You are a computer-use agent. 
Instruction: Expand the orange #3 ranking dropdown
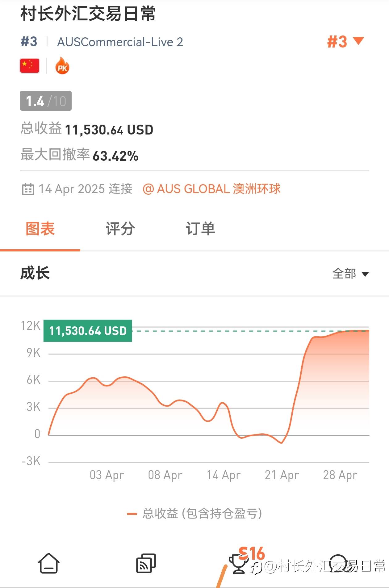pos(345,42)
